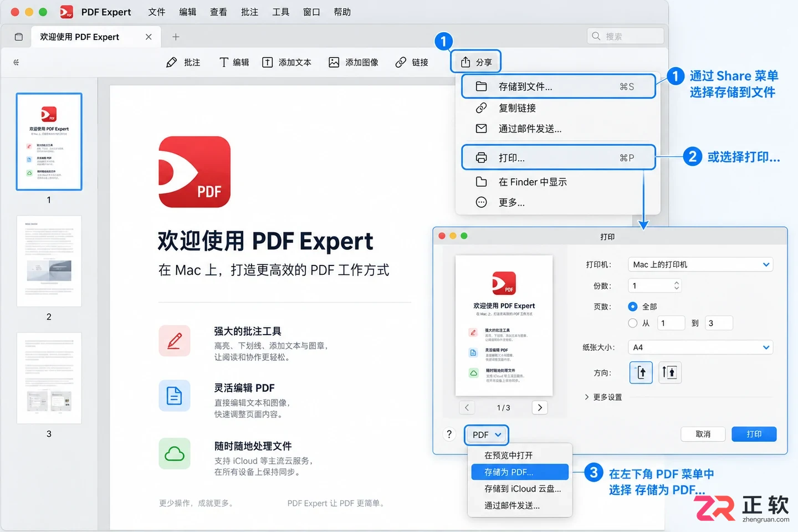The width and height of the screenshot is (798, 532).
Task: Open the 纸张大小 A4 dropdown
Action: tap(700, 347)
